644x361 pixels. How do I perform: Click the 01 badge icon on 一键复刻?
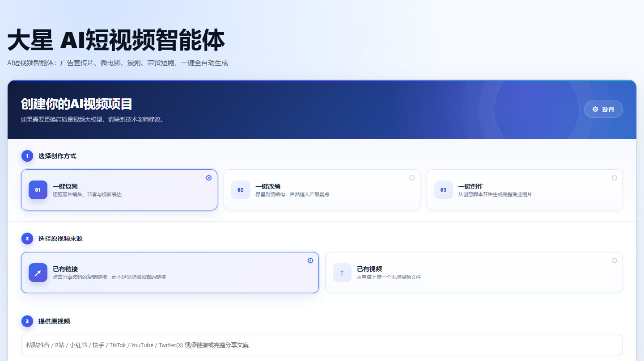(38, 190)
